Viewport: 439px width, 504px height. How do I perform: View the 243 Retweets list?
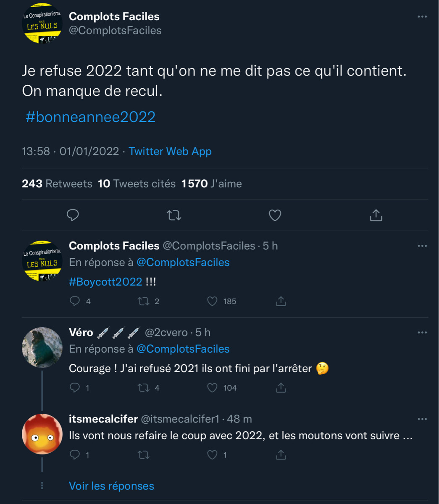[x=57, y=184]
